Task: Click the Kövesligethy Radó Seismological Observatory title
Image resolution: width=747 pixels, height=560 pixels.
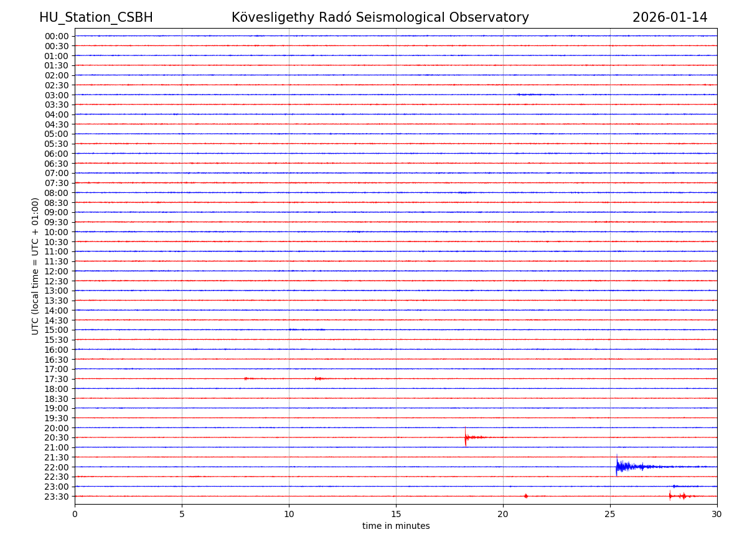Action: pos(380,17)
